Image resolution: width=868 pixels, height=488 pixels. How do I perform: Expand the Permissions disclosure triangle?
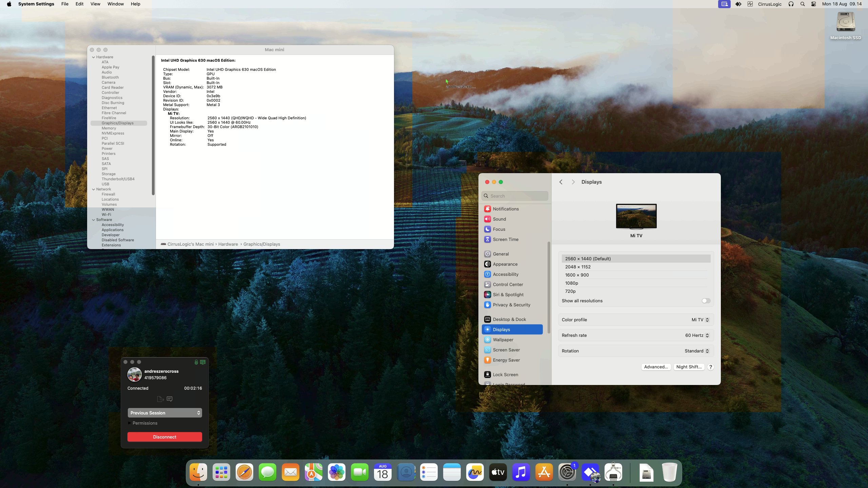130,423
